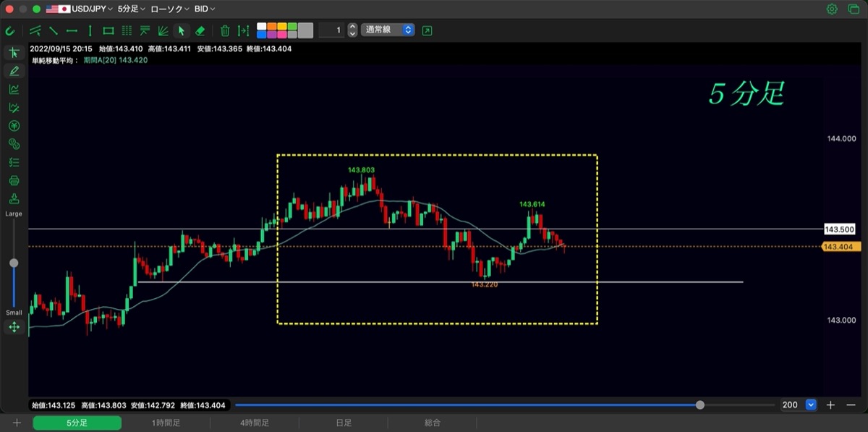Activate the eraser tool

click(x=200, y=30)
